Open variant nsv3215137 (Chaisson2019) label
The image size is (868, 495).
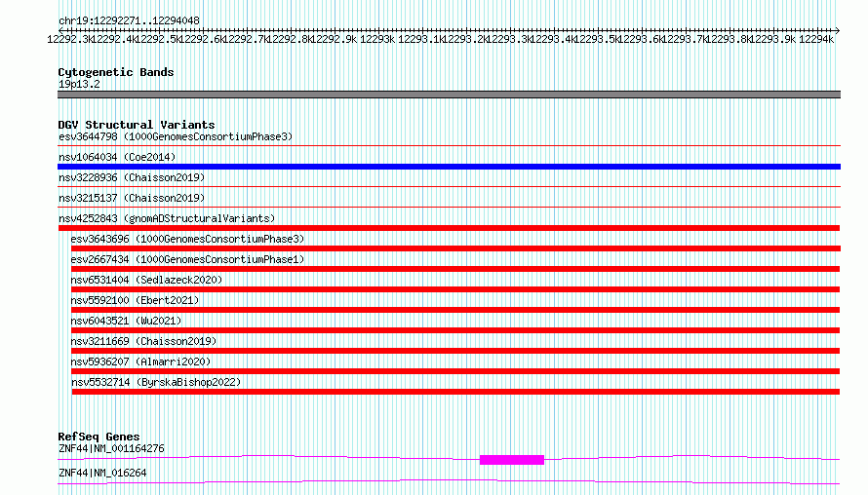[132, 198]
